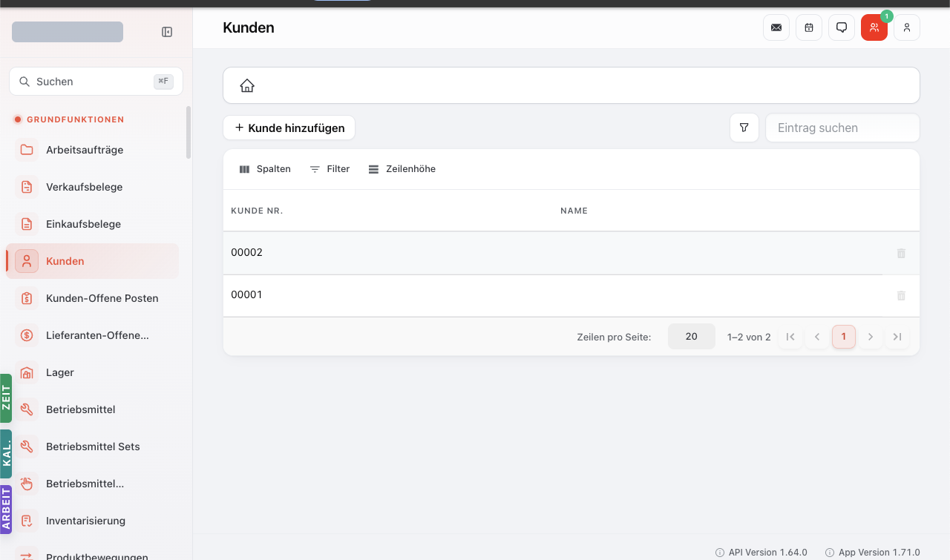Go to previous page arrow
Viewport: 950px width, 560px height.
pos(817,337)
